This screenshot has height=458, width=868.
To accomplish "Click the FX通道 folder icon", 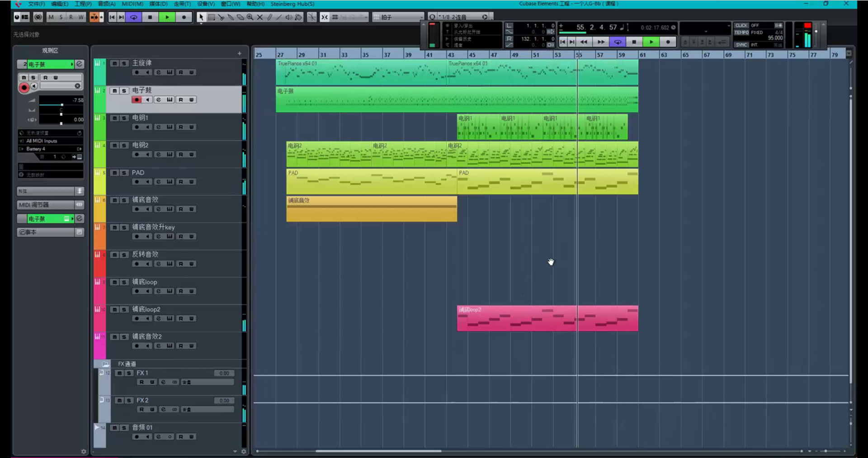I will click(x=105, y=364).
